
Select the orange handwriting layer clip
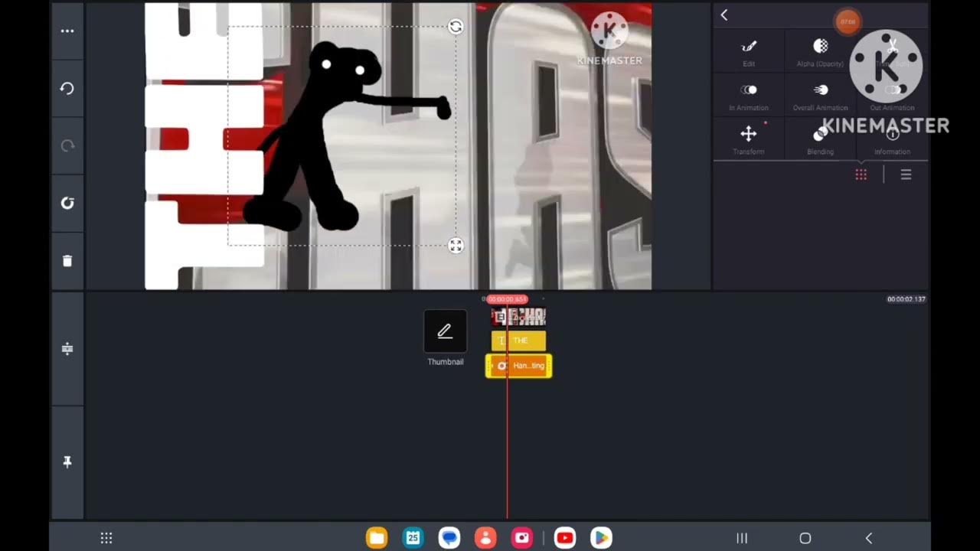point(519,366)
